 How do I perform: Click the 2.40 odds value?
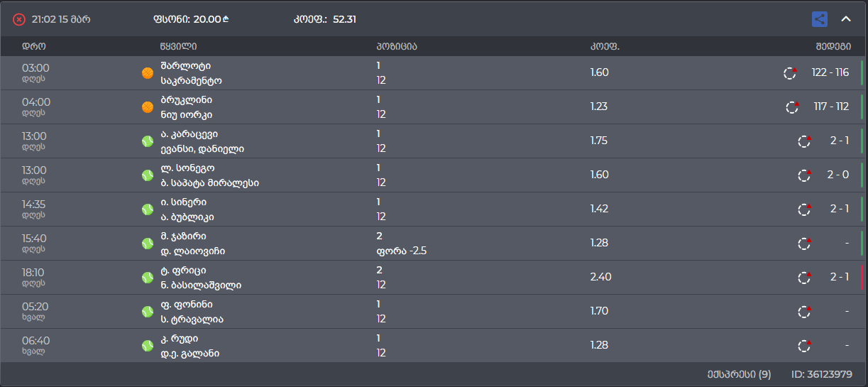[x=600, y=277]
